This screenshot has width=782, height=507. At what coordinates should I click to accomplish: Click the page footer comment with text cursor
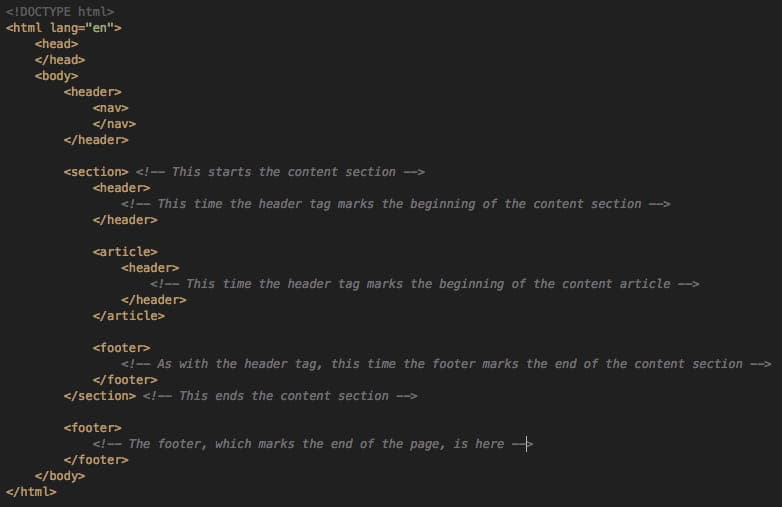click(x=312, y=444)
